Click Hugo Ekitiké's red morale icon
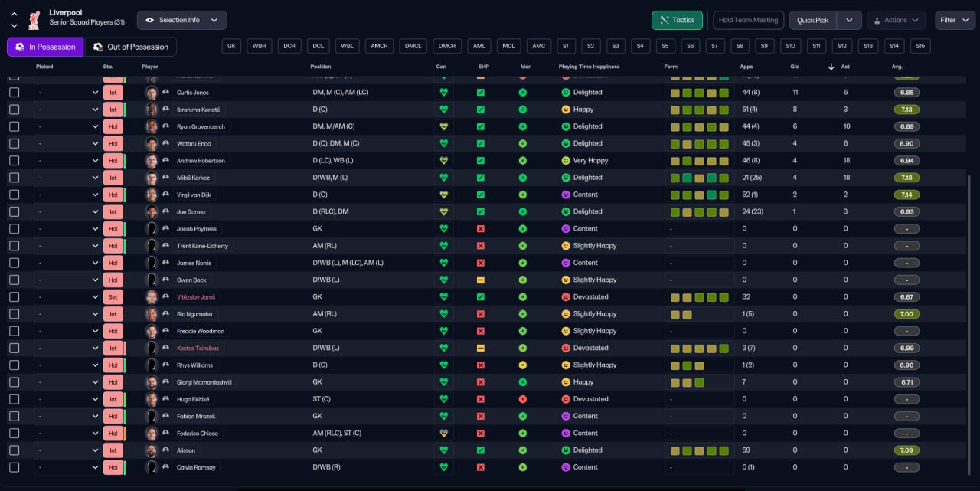Image resolution: width=980 pixels, height=491 pixels. pos(523,399)
